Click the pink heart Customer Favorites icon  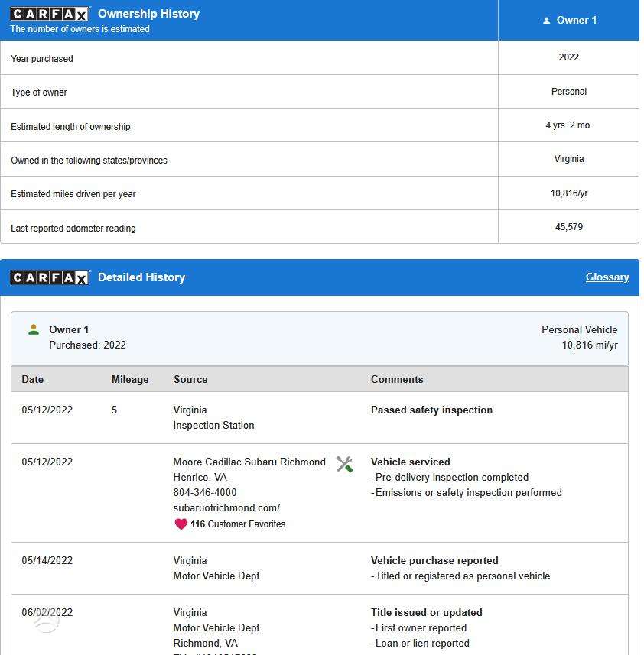(181, 524)
